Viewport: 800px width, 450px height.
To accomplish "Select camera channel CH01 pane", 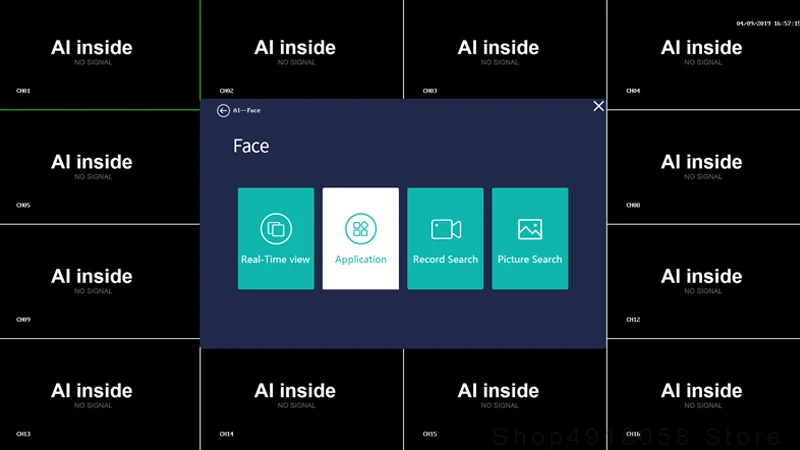I will coord(99,55).
